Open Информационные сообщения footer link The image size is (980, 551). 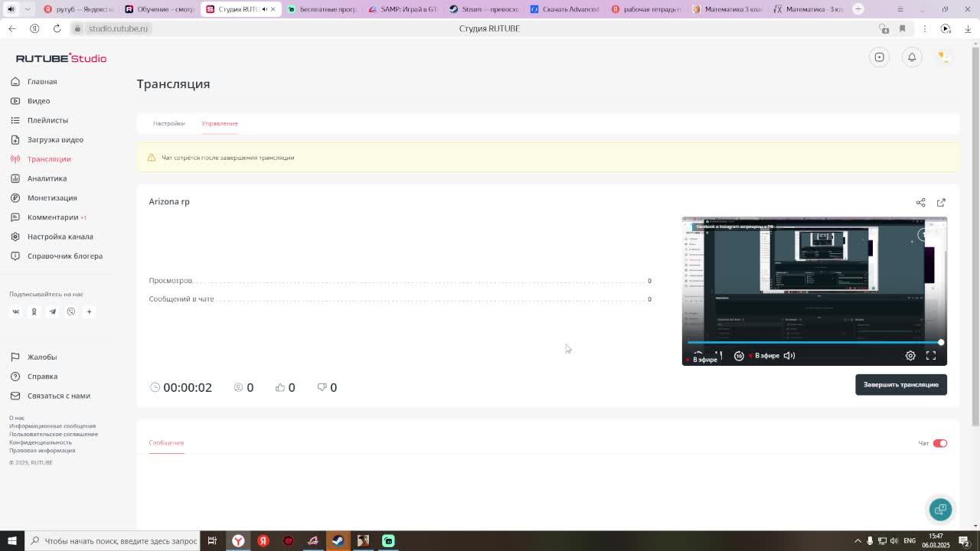click(x=52, y=426)
